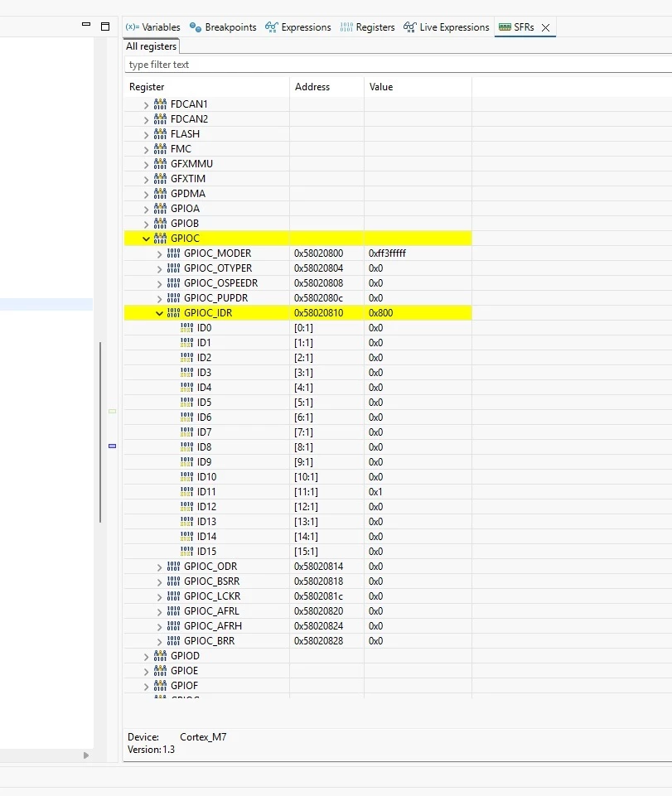Viewport: 672px width, 796px height.
Task: Select the ID11 bitfield row
Action: [x=298, y=492]
